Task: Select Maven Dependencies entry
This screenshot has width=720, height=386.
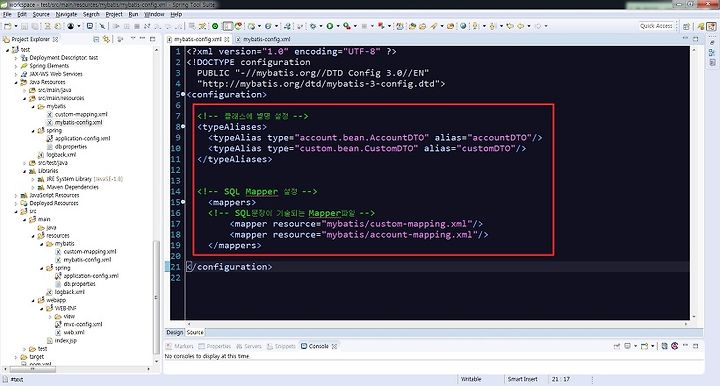Action: tap(73, 187)
